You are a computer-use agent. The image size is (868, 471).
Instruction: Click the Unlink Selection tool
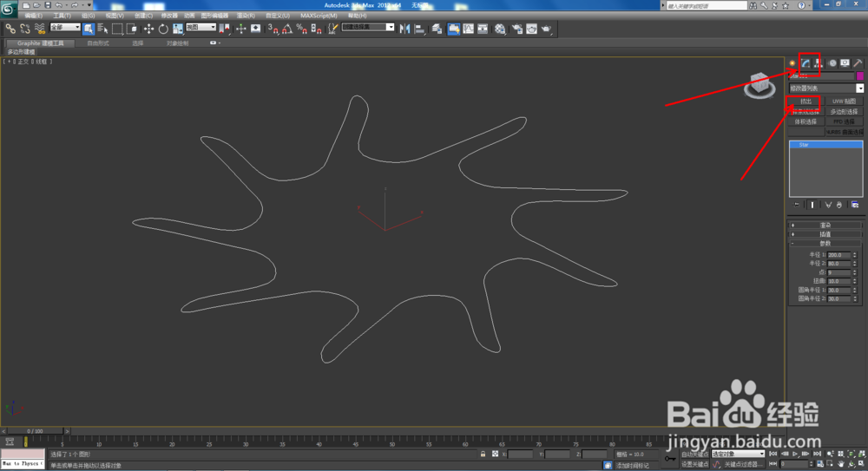click(25, 29)
